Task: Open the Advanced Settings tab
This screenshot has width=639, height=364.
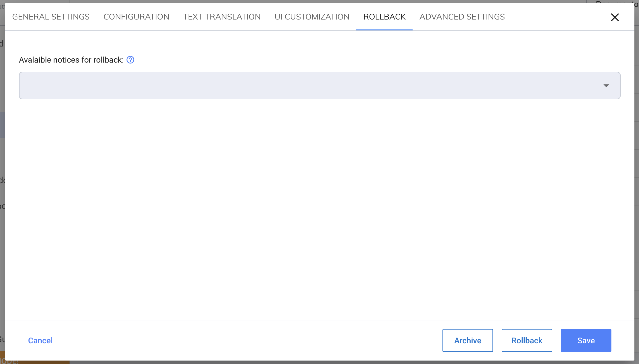Action: [x=462, y=17]
